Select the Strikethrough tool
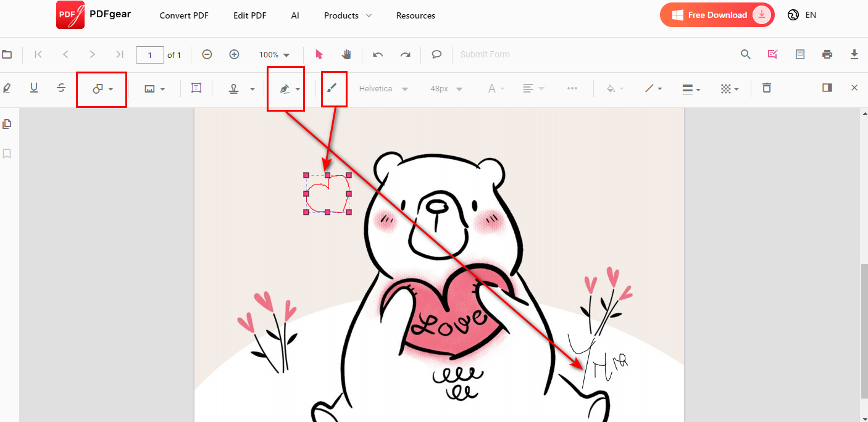This screenshot has width=868, height=422. 61,88
